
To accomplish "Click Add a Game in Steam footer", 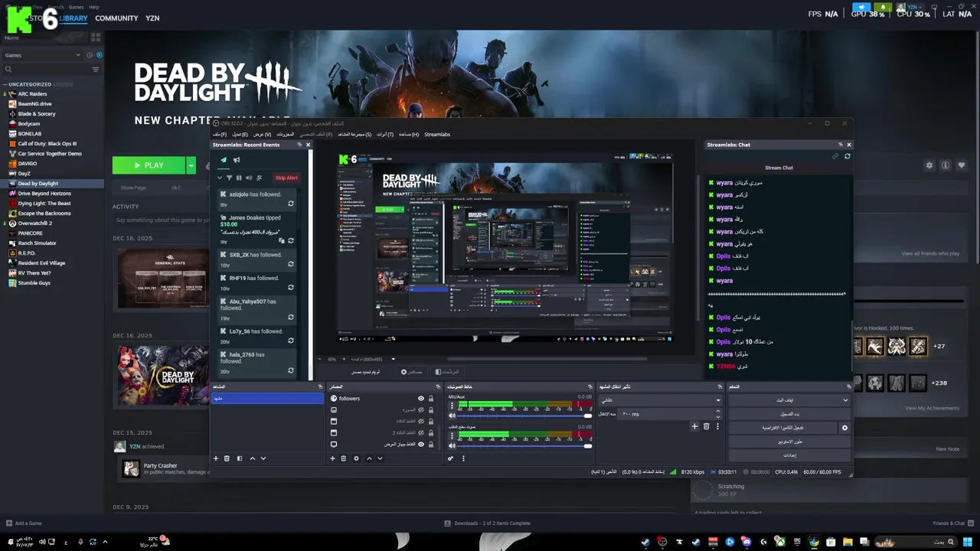I will (24, 523).
